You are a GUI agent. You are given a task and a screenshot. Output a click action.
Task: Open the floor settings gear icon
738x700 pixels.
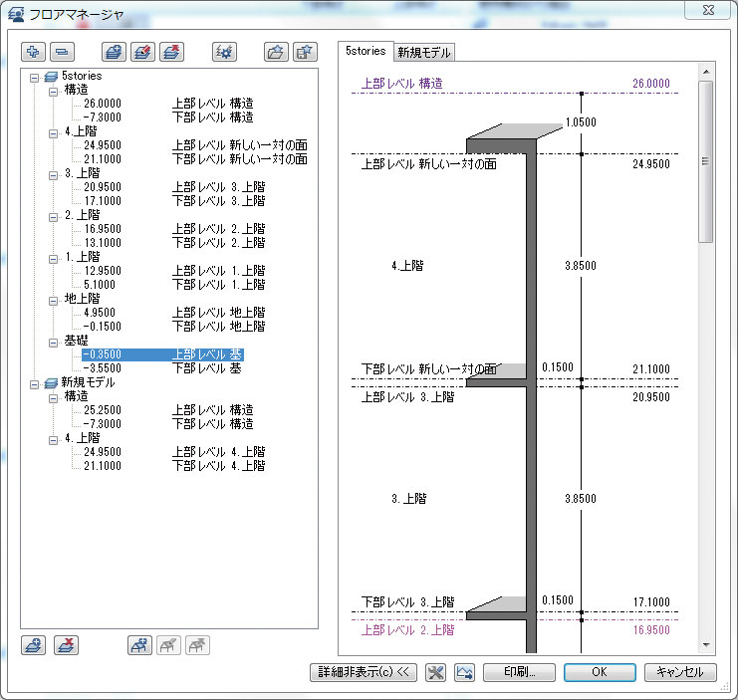pyautogui.click(x=225, y=52)
